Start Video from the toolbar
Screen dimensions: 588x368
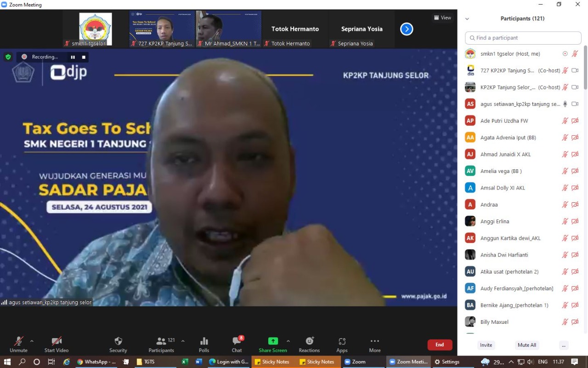(x=57, y=341)
